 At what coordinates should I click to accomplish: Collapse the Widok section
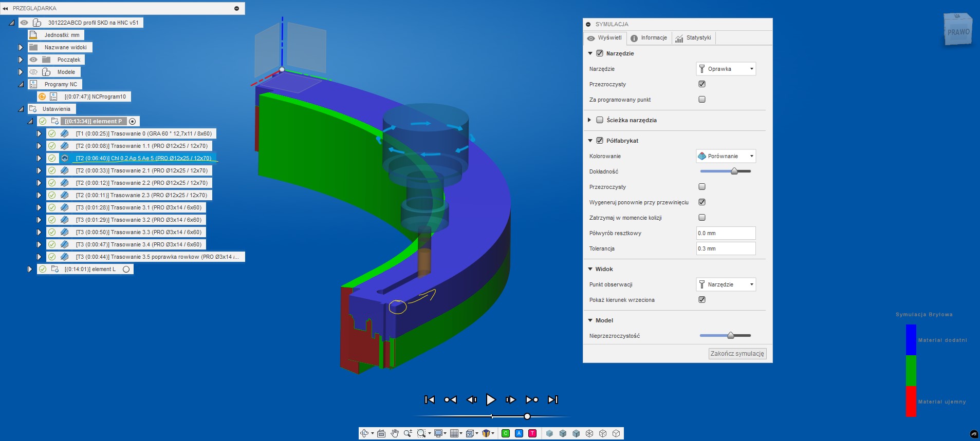pos(590,269)
